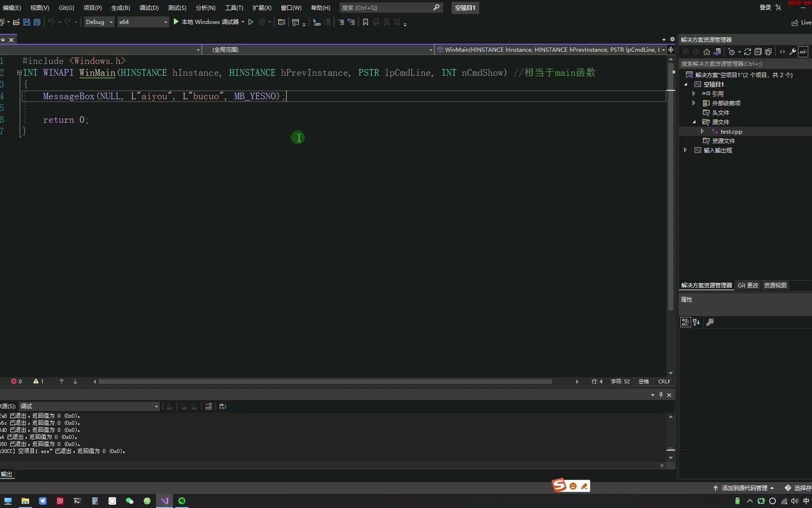Click the warning count indicator showing 1
812x508 pixels.
coord(39,381)
